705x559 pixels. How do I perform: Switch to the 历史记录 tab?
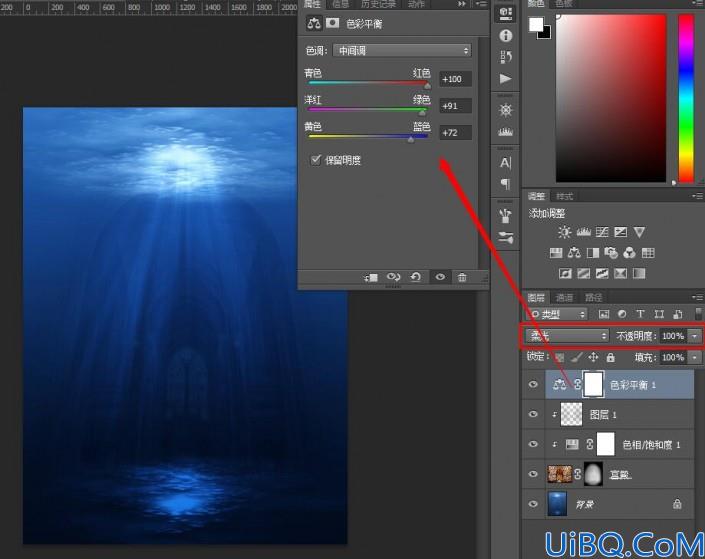point(378,4)
